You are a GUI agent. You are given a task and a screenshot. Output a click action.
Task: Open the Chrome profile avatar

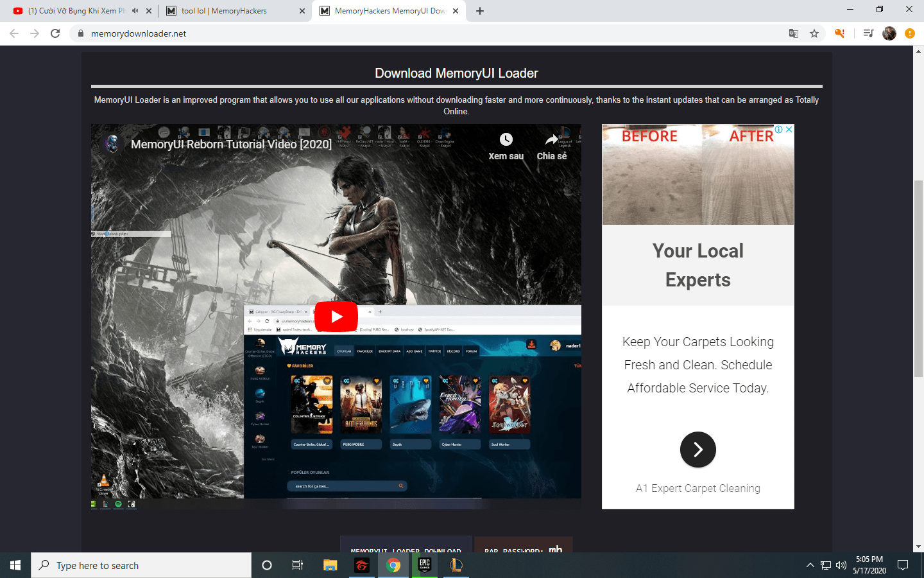click(889, 33)
